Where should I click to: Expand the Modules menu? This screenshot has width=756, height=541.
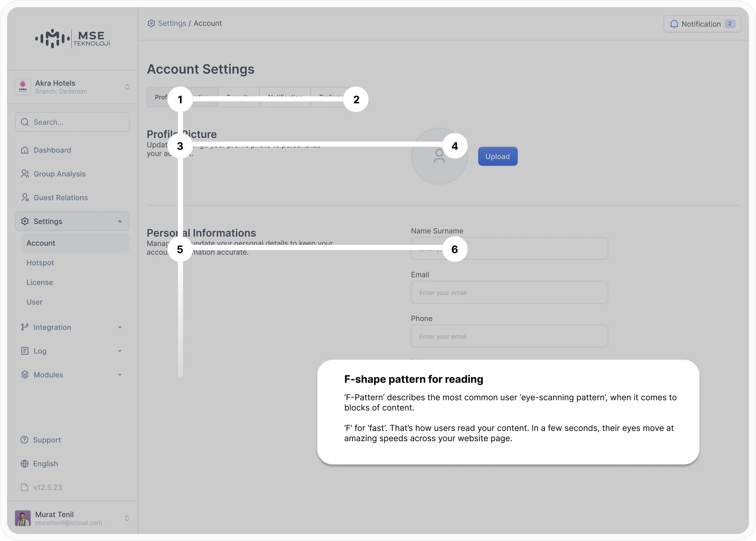click(x=72, y=375)
